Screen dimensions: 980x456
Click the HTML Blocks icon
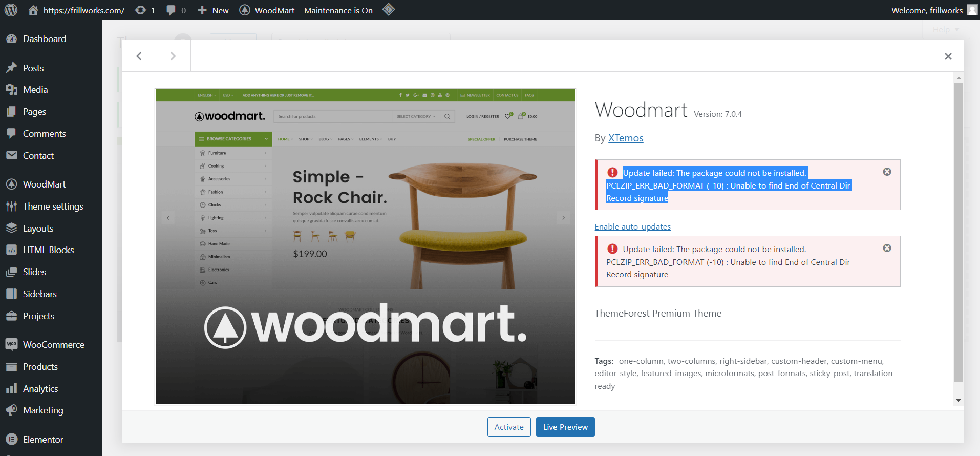(x=12, y=250)
